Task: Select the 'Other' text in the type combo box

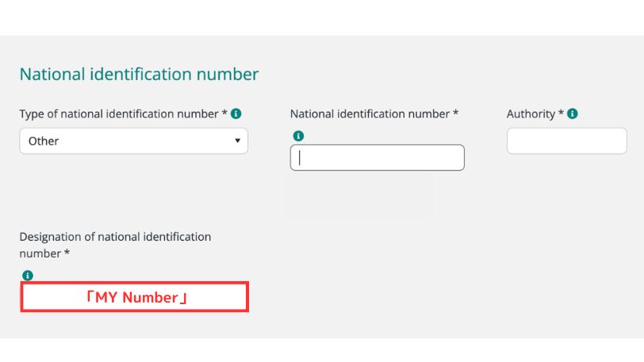Action: point(44,141)
